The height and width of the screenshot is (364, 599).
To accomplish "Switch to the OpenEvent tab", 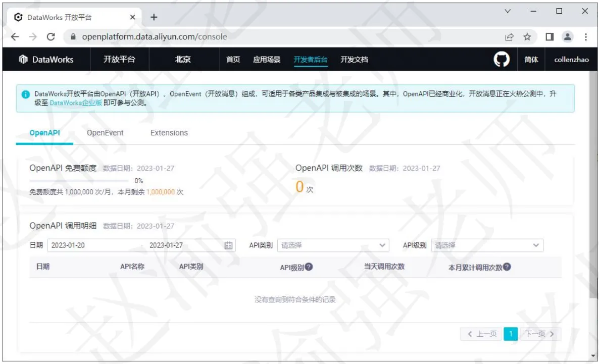I will 105,133.
